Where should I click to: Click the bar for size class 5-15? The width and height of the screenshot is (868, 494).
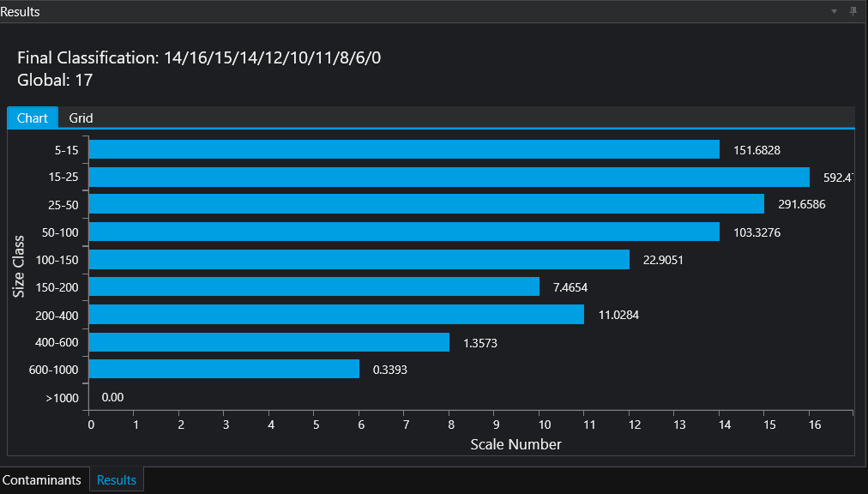[404, 150]
